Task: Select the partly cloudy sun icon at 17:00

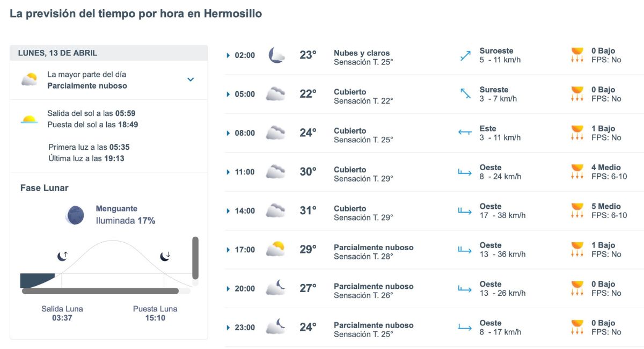Action: (x=275, y=249)
